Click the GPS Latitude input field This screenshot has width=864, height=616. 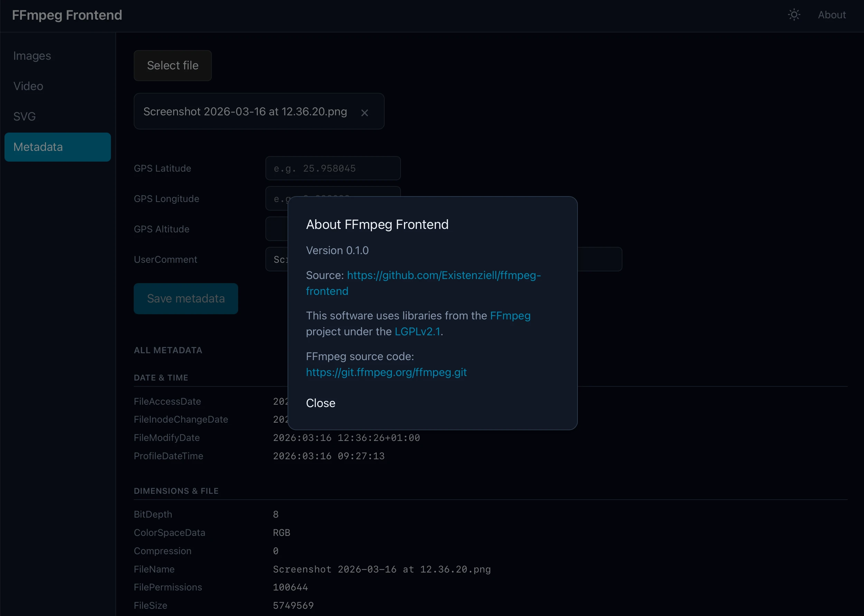click(332, 168)
